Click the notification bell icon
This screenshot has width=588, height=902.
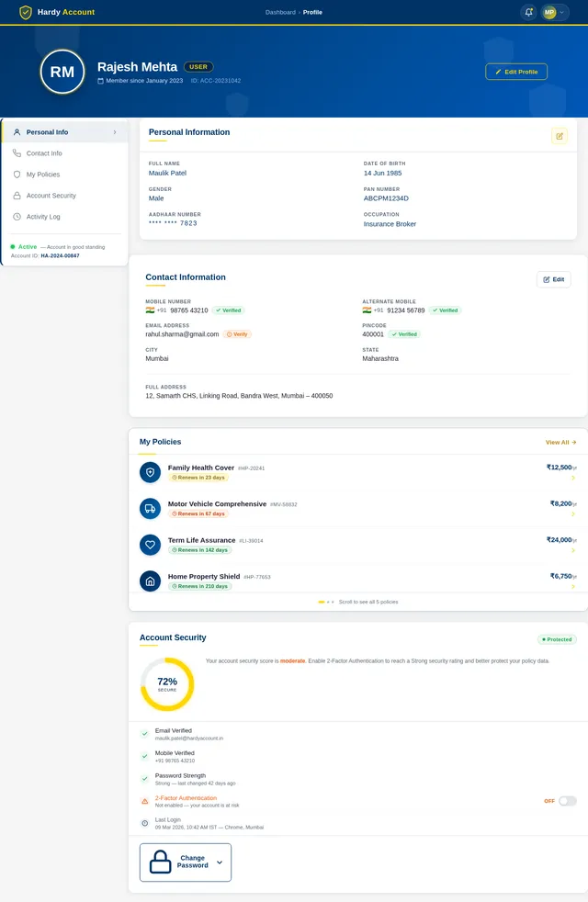pyautogui.click(x=528, y=12)
